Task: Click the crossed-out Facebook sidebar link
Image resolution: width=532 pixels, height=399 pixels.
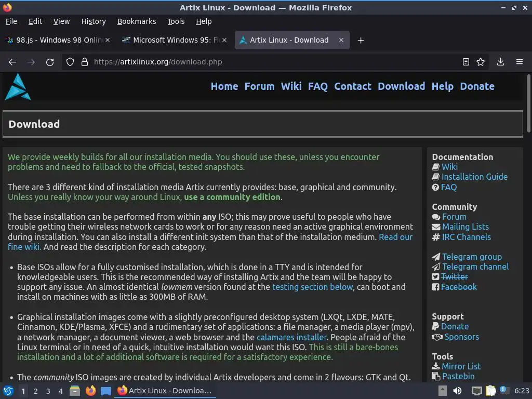Action: [459, 287]
